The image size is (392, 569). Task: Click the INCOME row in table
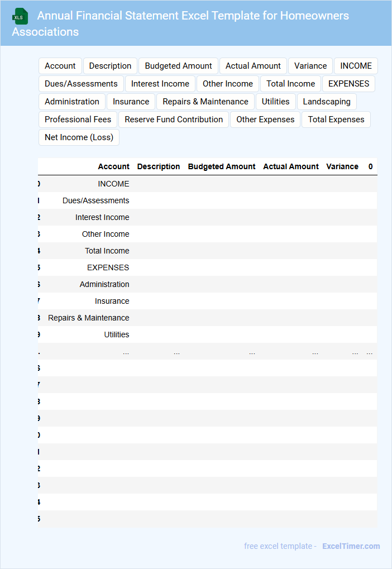(113, 184)
